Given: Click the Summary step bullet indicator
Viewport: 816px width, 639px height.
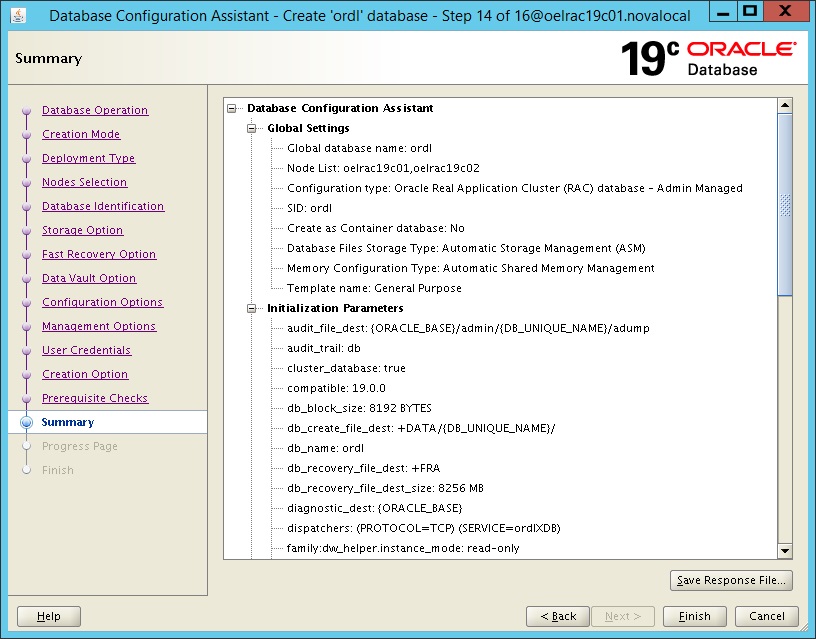Looking at the screenshot, I should pos(28,422).
